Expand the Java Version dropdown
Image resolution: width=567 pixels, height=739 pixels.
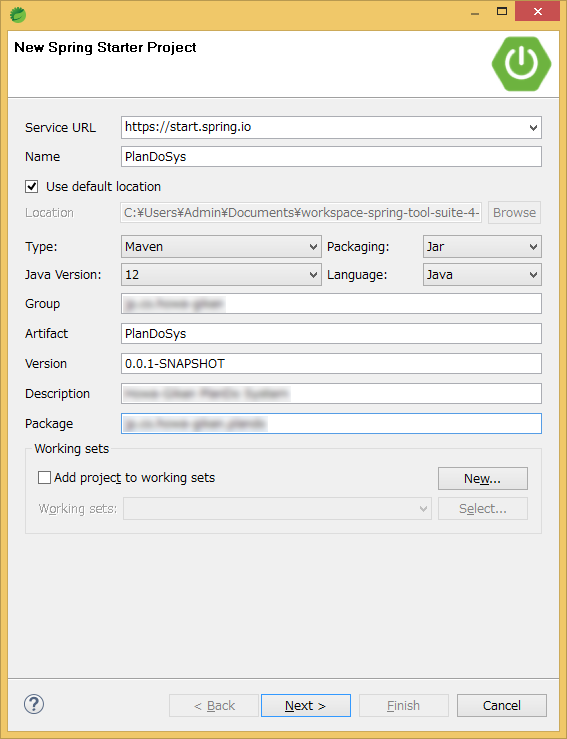[221, 275]
